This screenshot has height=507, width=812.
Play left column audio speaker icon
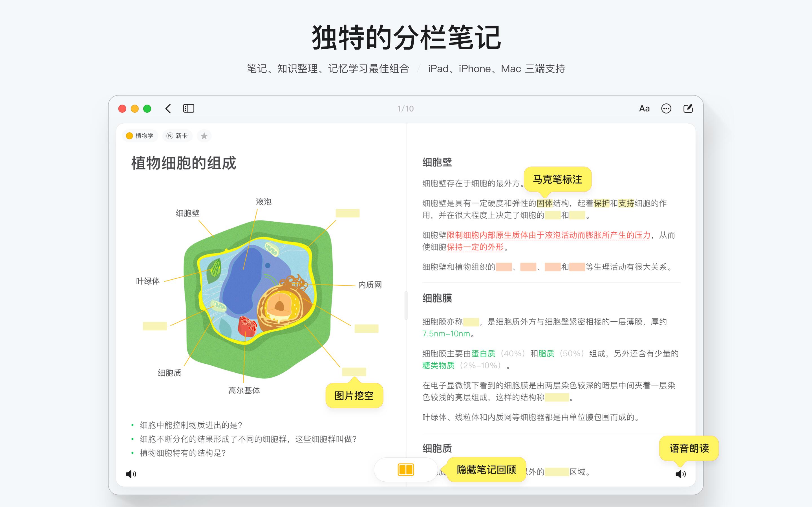pyautogui.click(x=131, y=474)
